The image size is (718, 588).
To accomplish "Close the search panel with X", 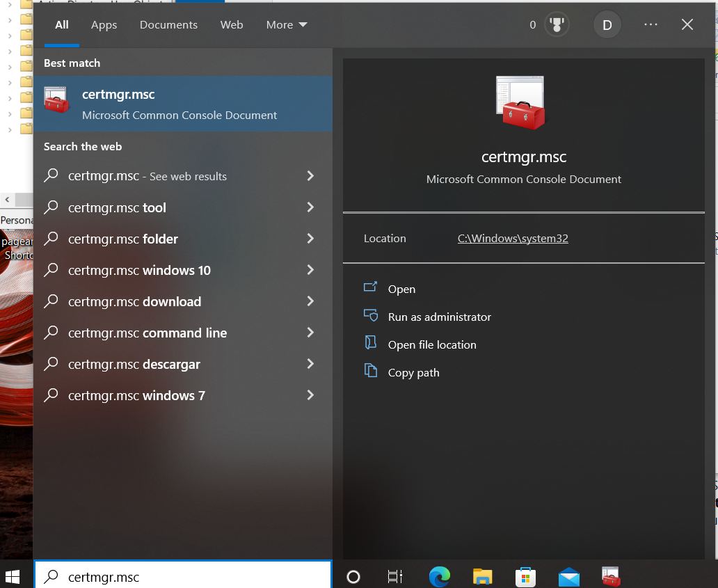I will click(687, 25).
